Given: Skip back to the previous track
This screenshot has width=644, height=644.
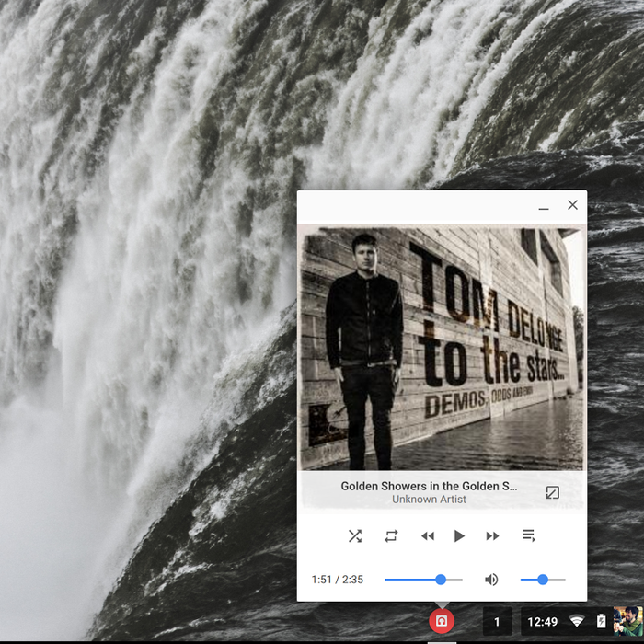Looking at the screenshot, I should point(427,535).
